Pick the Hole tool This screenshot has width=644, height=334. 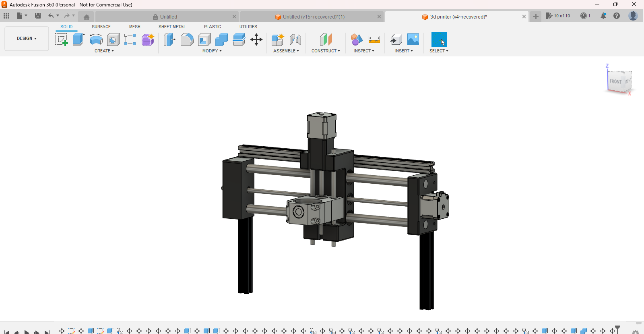[113, 39]
